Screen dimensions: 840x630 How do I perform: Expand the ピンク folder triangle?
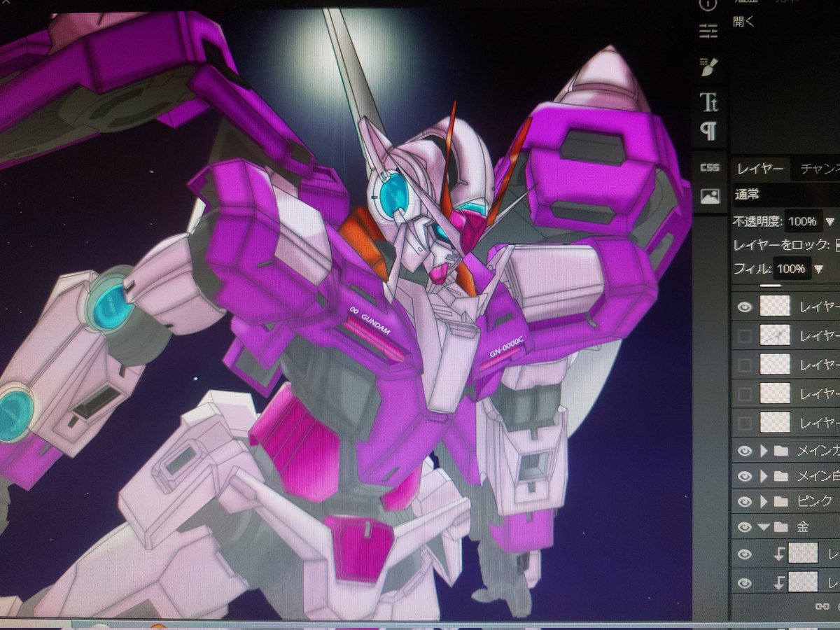(764, 502)
